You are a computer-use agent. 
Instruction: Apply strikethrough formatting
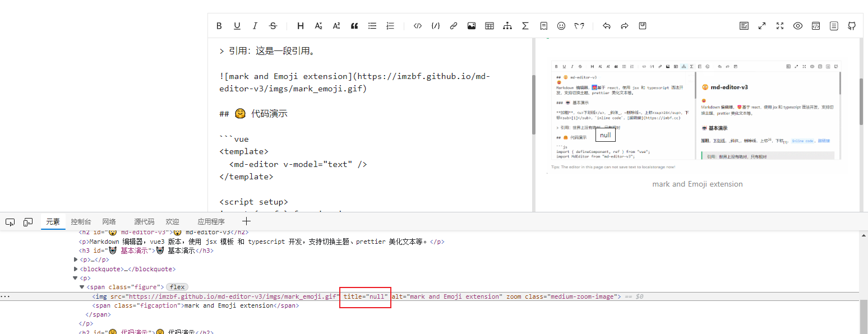(x=273, y=26)
